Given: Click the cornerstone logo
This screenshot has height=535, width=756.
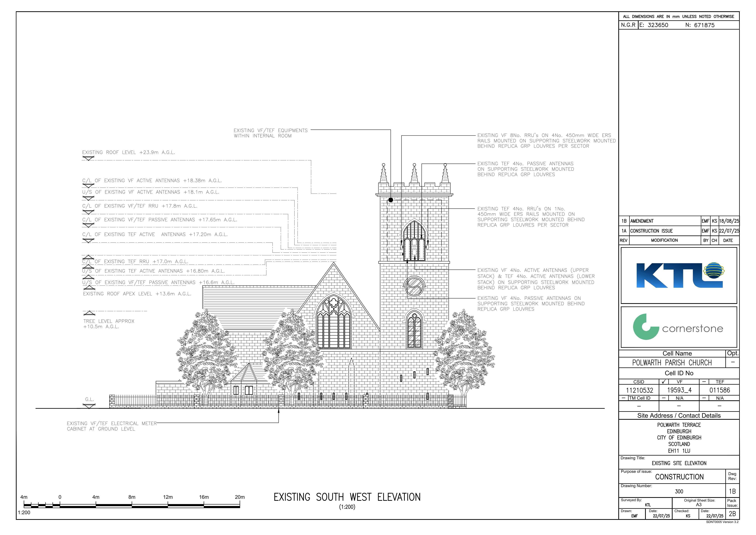Looking at the screenshot, I should 678,327.
